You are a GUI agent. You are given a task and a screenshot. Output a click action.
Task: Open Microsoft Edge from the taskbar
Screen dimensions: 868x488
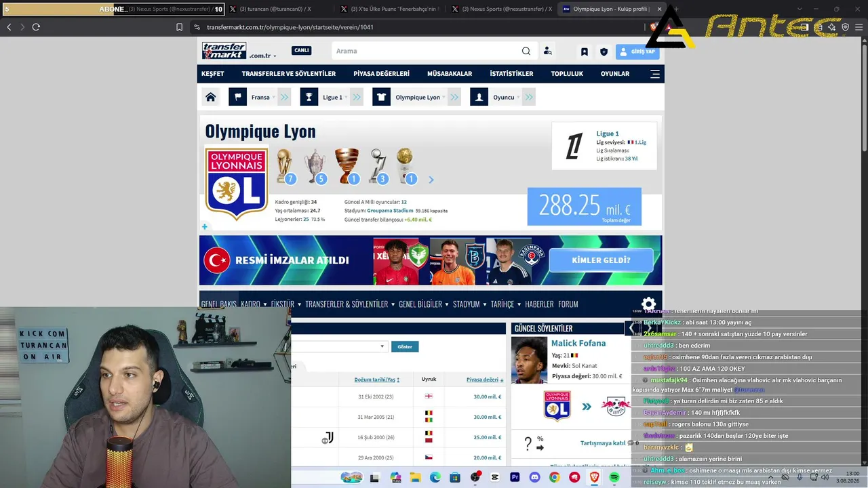click(x=435, y=478)
